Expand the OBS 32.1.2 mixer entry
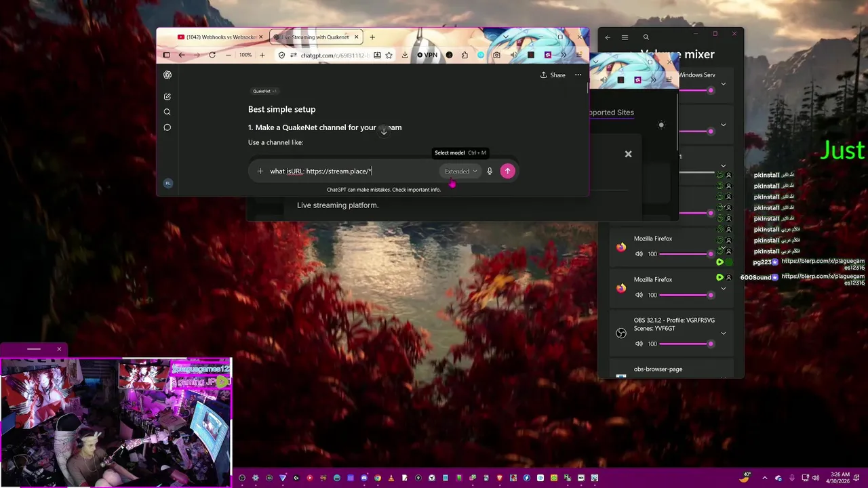 [x=723, y=333]
